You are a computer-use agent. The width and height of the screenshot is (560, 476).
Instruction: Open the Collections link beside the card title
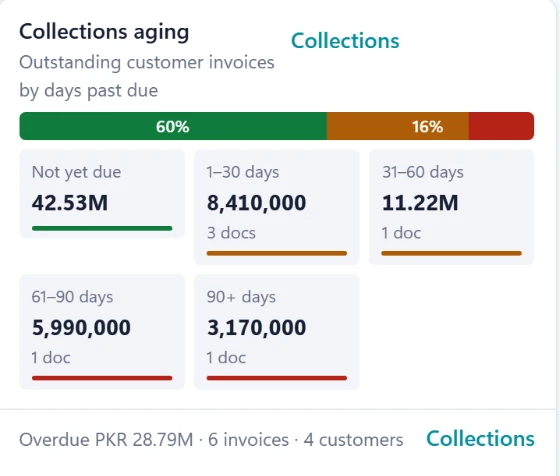(345, 41)
